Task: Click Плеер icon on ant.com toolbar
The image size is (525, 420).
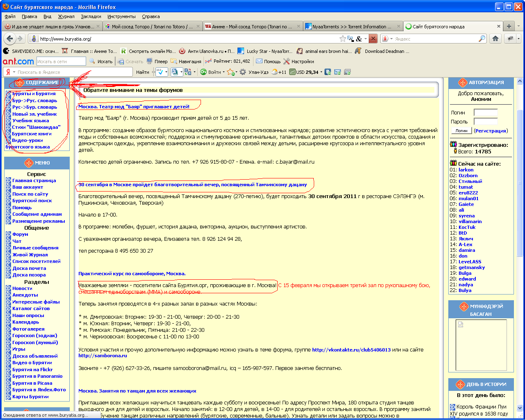Action: click(x=157, y=62)
